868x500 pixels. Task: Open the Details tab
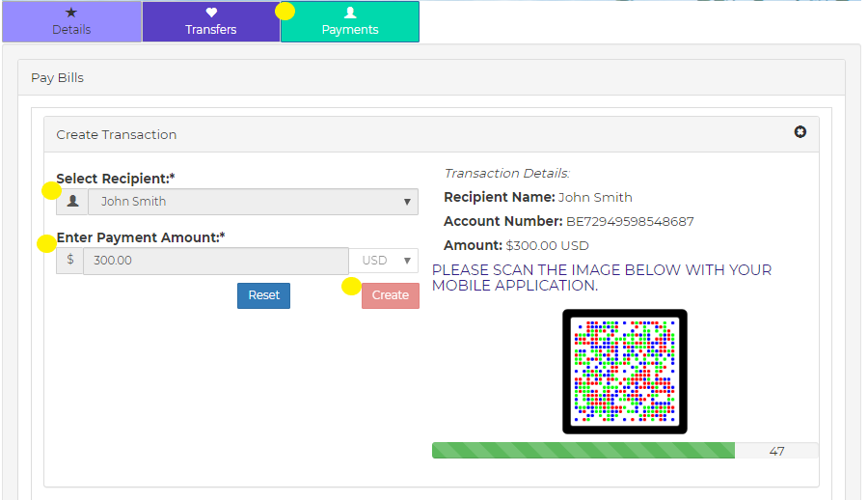click(x=72, y=21)
